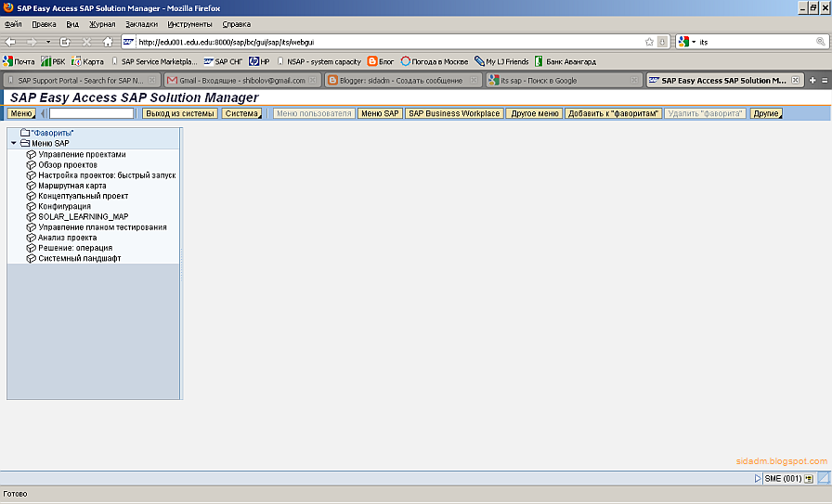
Task: Start search with magnifier icon
Action: coord(820,42)
